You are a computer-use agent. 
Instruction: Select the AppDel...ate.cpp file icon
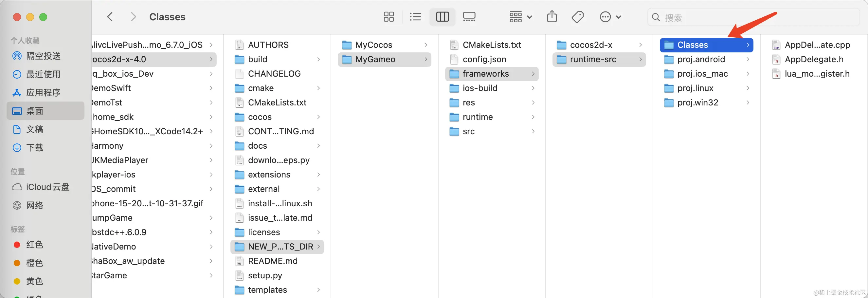(x=776, y=45)
